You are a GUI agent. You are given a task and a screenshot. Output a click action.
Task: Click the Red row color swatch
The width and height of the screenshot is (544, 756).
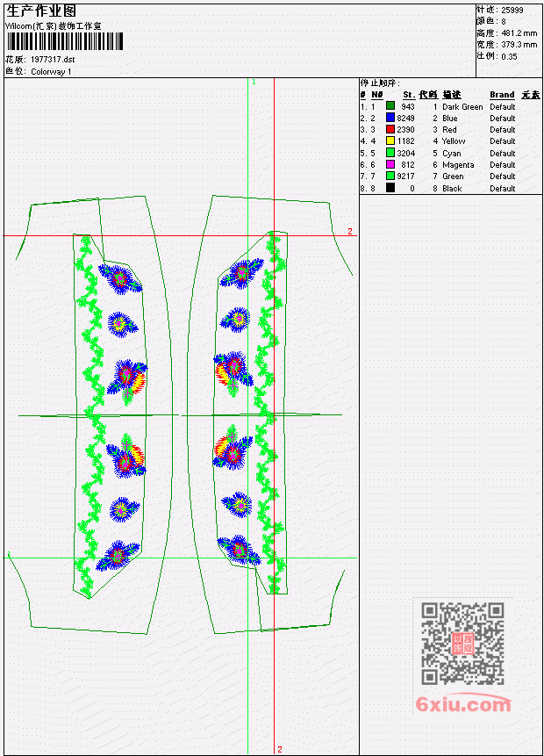pyautogui.click(x=390, y=129)
